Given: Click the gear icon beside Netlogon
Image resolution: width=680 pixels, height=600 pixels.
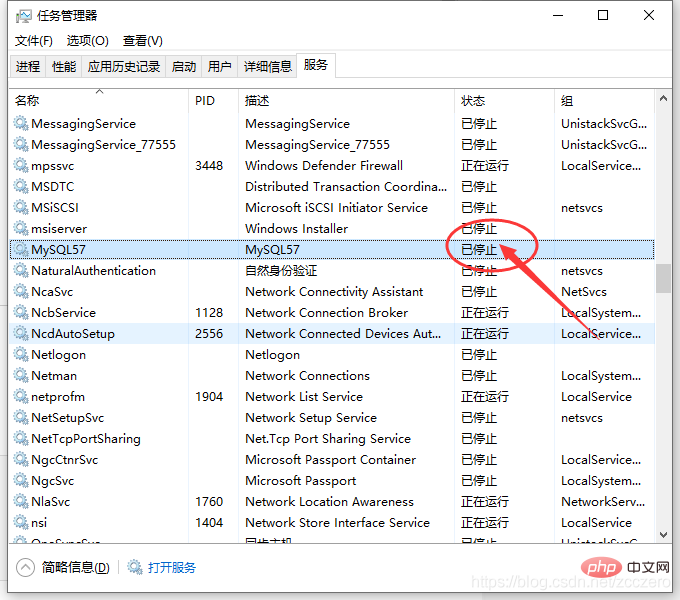Looking at the screenshot, I should click(x=20, y=354).
